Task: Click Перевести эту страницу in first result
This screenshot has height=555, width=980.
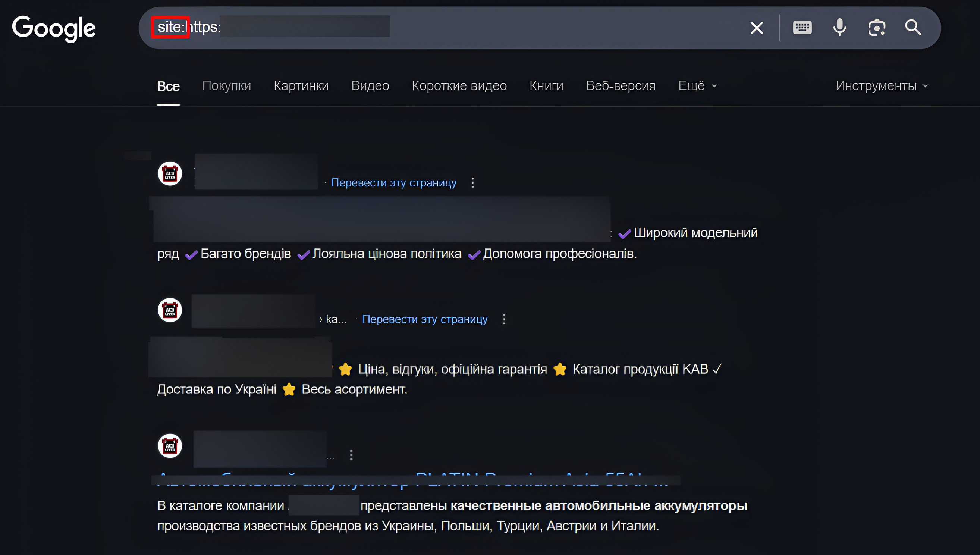Action: coord(393,183)
